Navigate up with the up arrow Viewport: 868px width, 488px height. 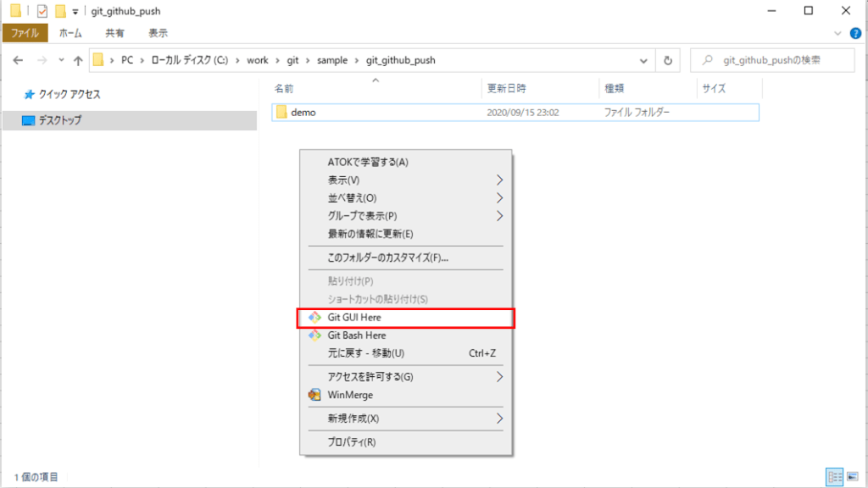pos(78,61)
